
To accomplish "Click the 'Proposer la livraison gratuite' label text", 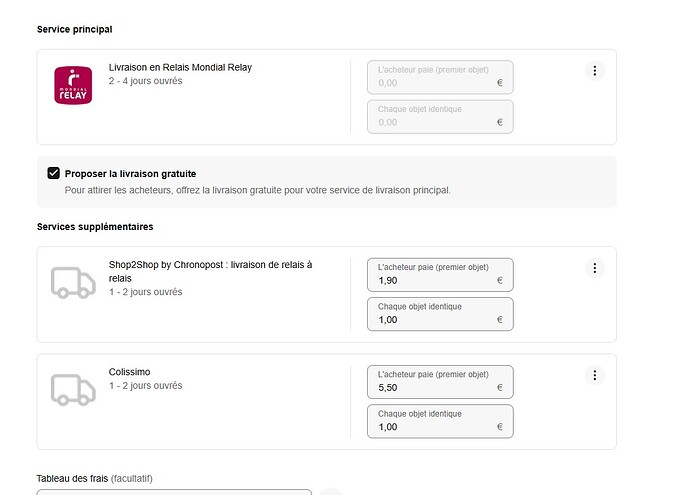I will 130,174.
